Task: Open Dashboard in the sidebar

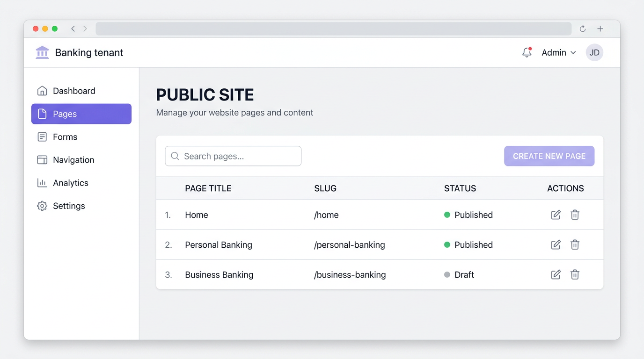Action: pyautogui.click(x=81, y=91)
